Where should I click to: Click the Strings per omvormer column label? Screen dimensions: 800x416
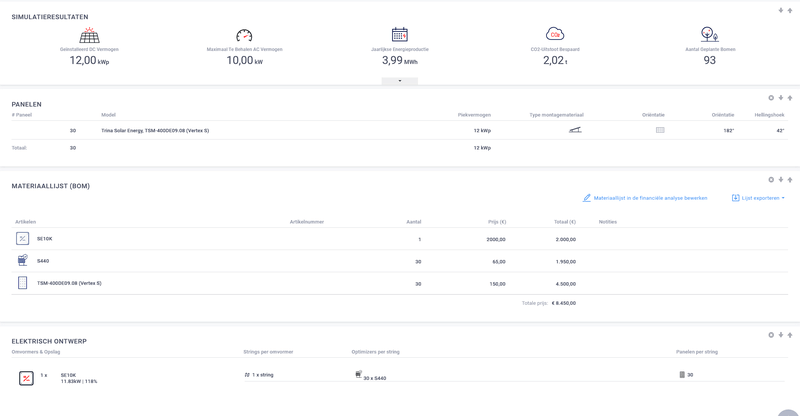[x=268, y=352]
